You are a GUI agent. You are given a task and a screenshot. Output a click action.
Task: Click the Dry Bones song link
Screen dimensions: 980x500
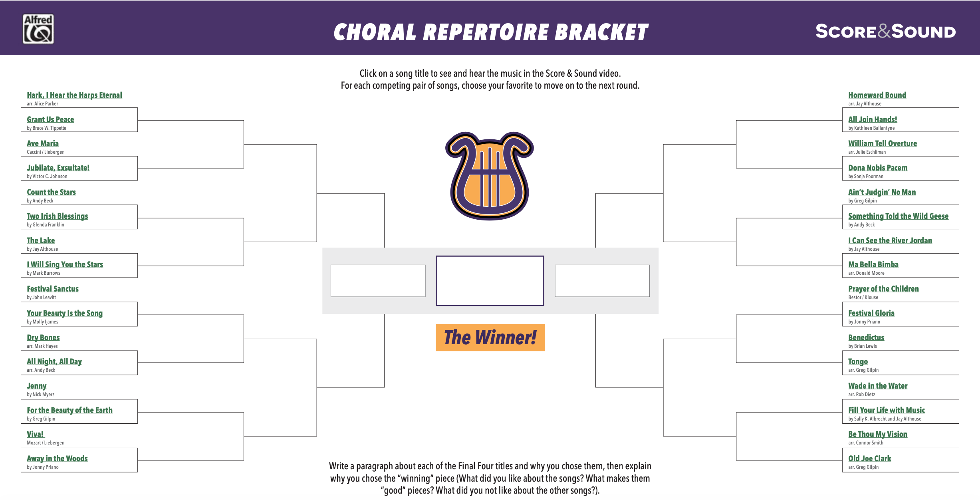pyautogui.click(x=43, y=337)
